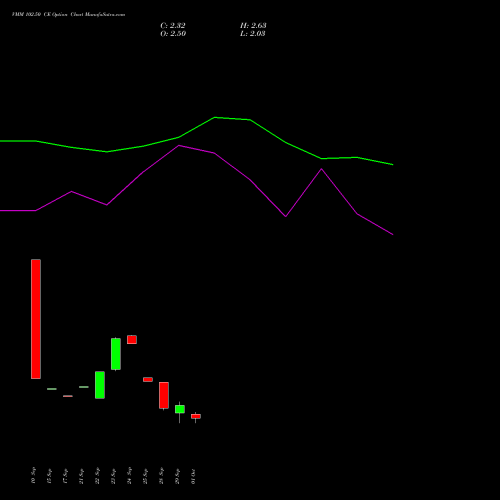The width and height of the screenshot is (500, 500).
Task: Select the 01 Oct date label
Action: [193, 476]
